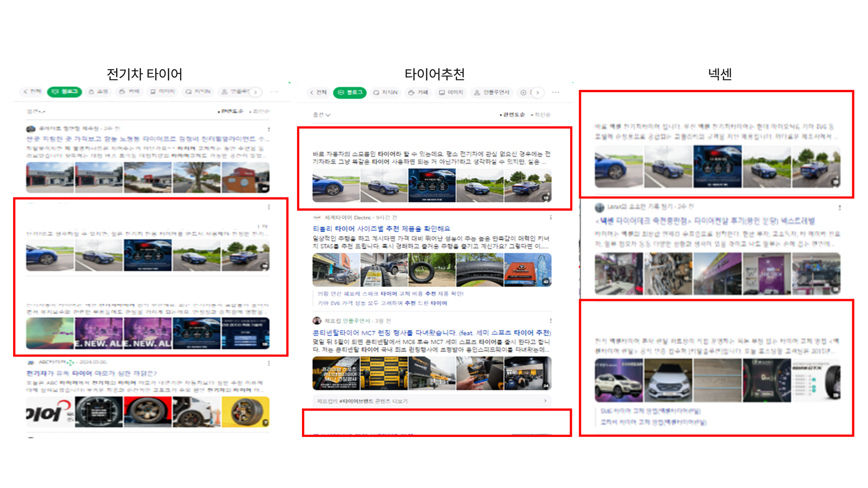The width and height of the screenshot is (868, 488).
Task: Open 제프킴의 #타이어브랜드 콘텐츠 더보기 bar
Action: tap(432, 401)
